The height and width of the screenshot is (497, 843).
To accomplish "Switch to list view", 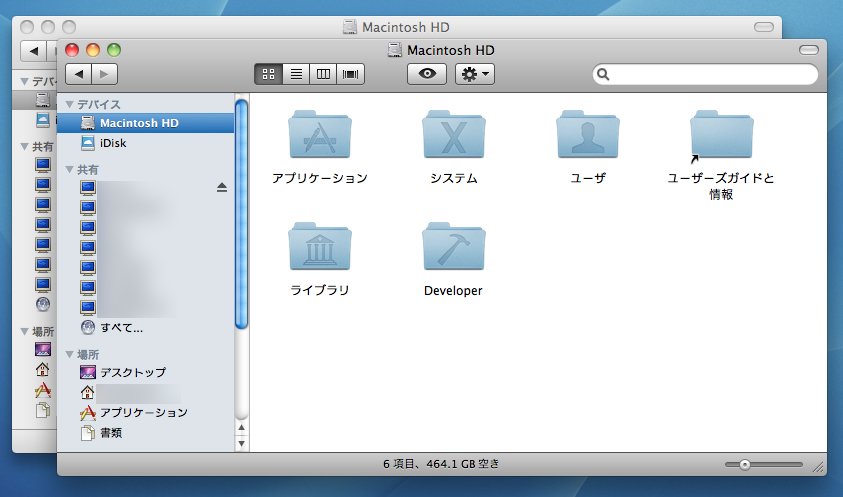I will coord(296,74).
